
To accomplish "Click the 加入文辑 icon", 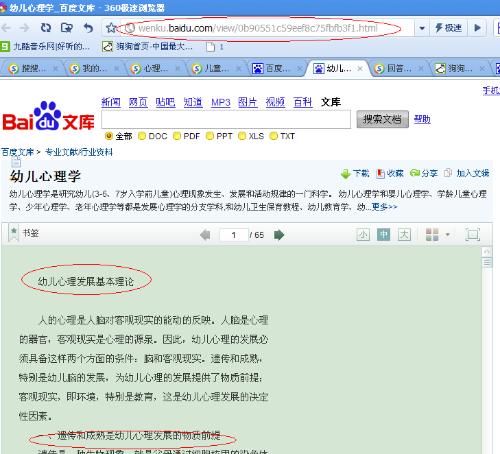I will (x=448, y=173).
